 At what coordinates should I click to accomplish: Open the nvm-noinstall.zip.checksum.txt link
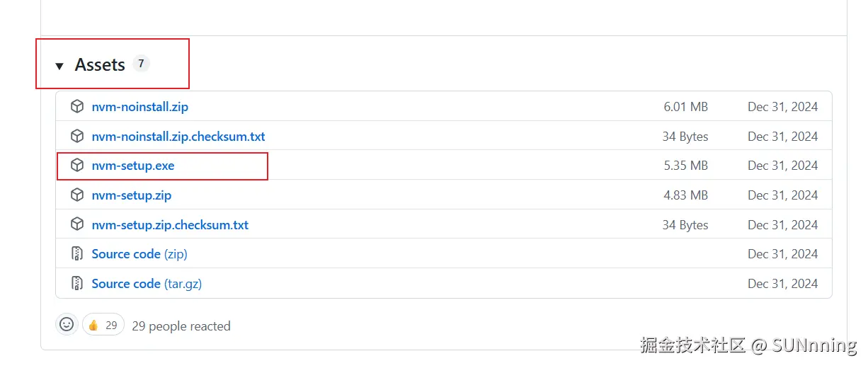click(x=178, y=136)
